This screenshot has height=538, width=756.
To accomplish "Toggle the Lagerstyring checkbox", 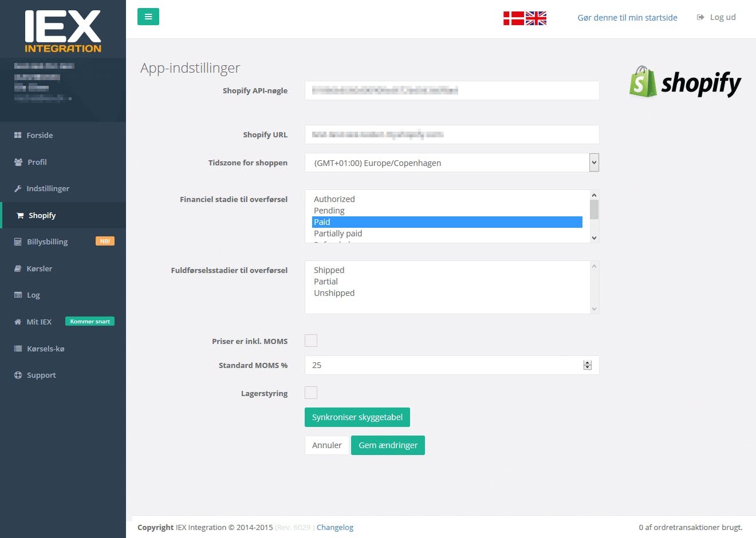I will click(311, 393).
